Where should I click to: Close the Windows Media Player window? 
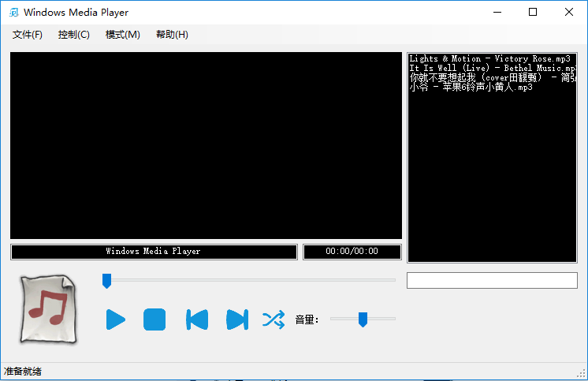[x=568, y=13]
